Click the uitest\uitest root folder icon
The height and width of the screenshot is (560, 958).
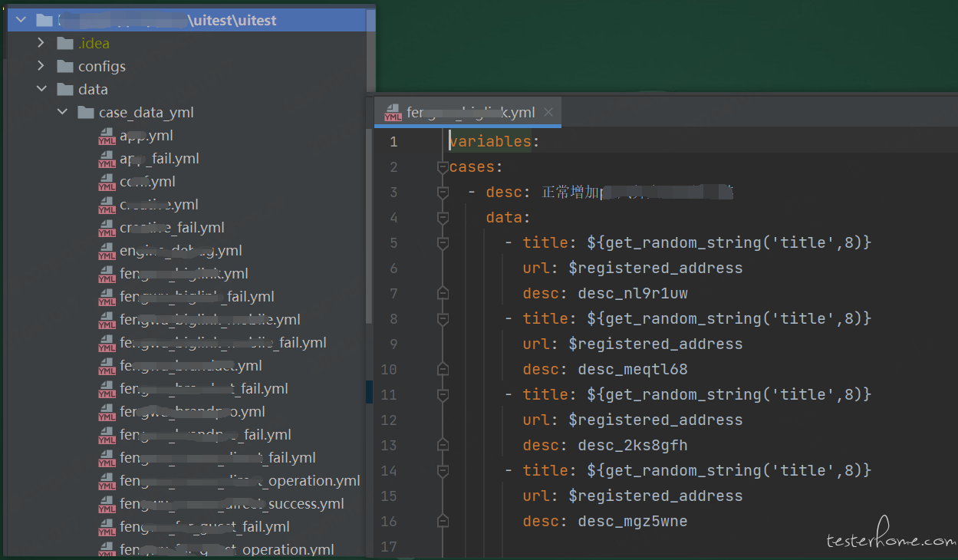coord(44,21)
